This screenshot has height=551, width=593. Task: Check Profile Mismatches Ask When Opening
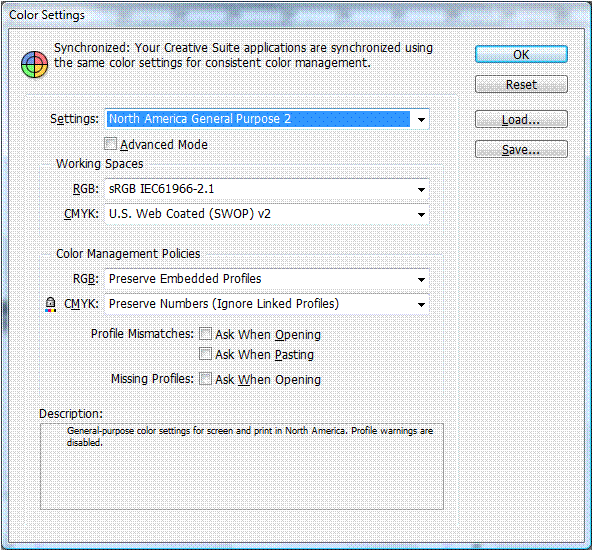tap(205, 334)
